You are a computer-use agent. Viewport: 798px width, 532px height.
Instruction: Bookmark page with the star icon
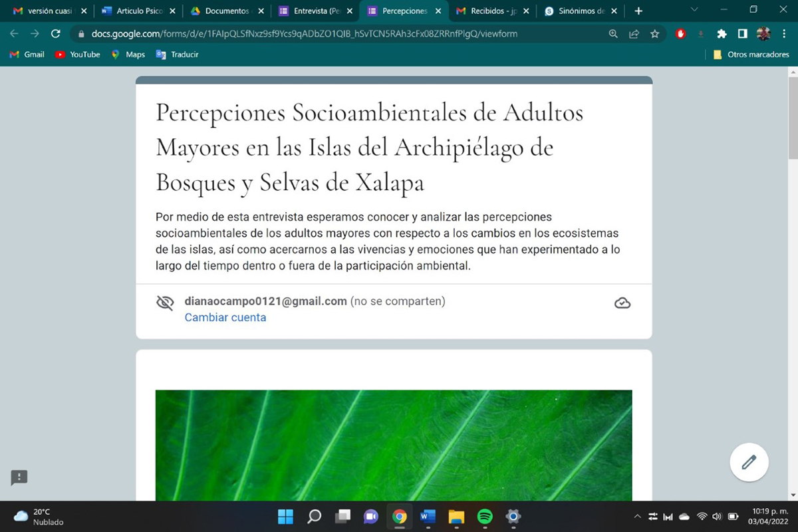tap(654, 34)
